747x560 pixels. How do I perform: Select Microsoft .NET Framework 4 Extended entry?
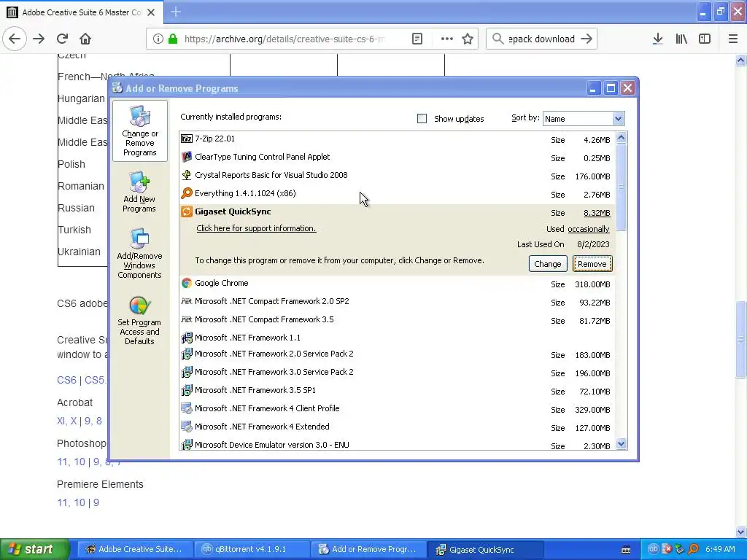[x=397, y=427]
